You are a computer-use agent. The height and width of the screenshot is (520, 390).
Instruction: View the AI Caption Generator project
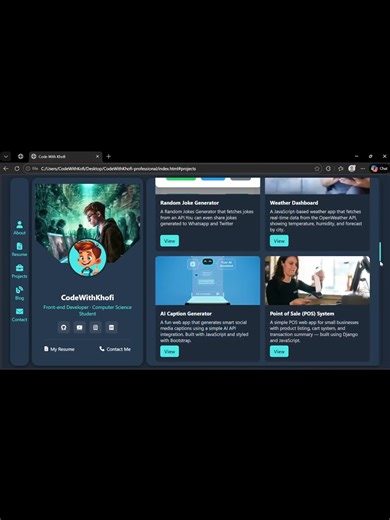tap(169, 351)
